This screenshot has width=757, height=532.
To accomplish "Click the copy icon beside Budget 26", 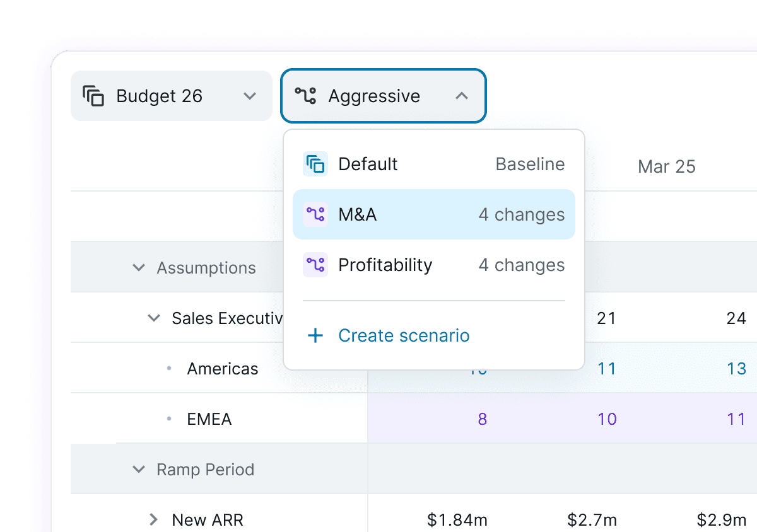I will 93,96.
